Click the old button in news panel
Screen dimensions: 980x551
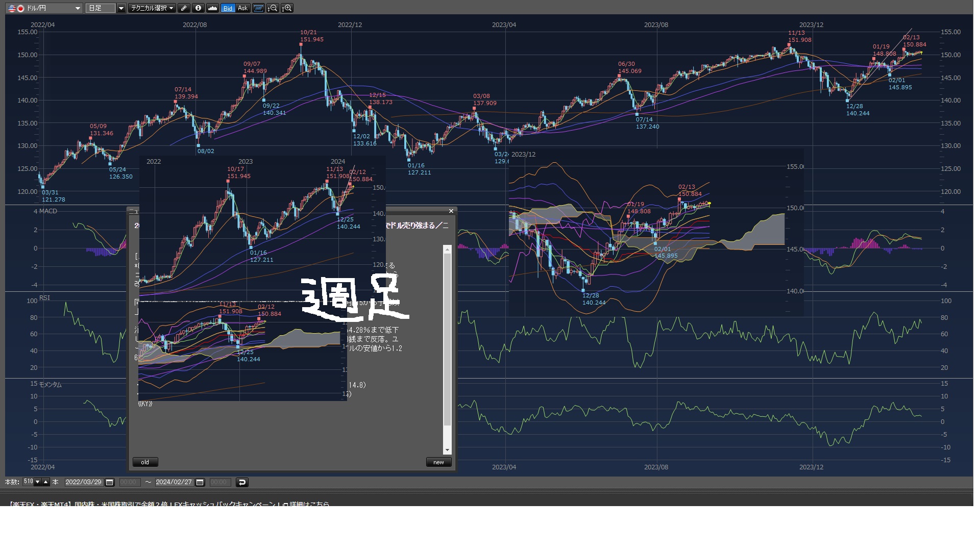pyautogui.click(x=145, y=462)
